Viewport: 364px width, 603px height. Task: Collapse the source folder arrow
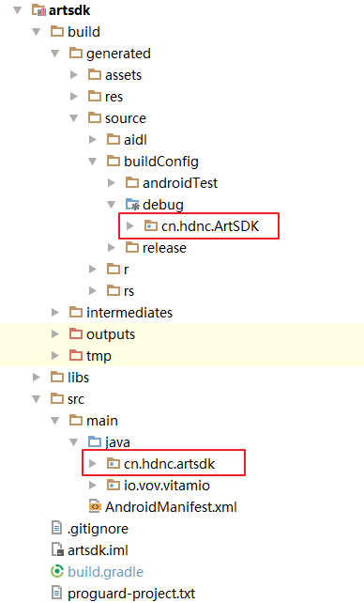pos(74,118)
